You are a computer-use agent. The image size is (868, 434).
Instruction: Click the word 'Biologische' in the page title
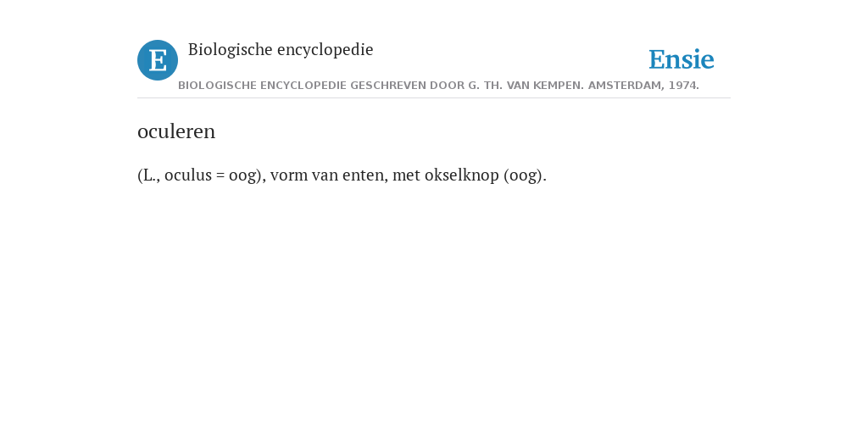231,50
